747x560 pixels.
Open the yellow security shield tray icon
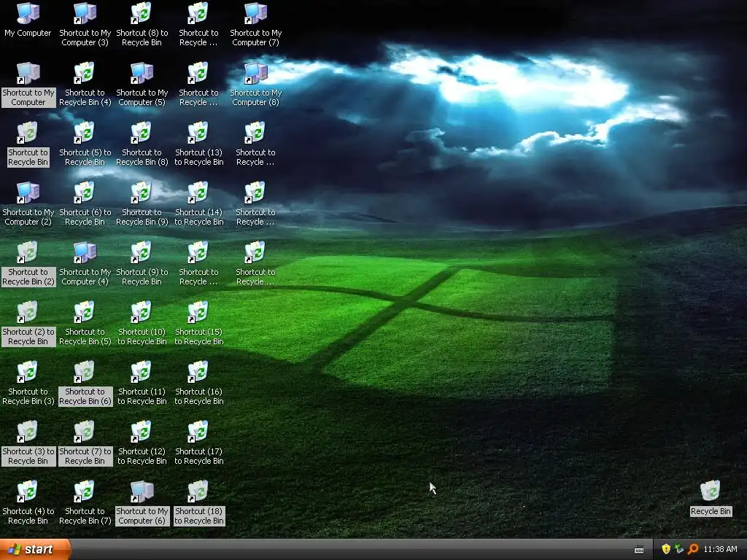(x=666, y=549)
